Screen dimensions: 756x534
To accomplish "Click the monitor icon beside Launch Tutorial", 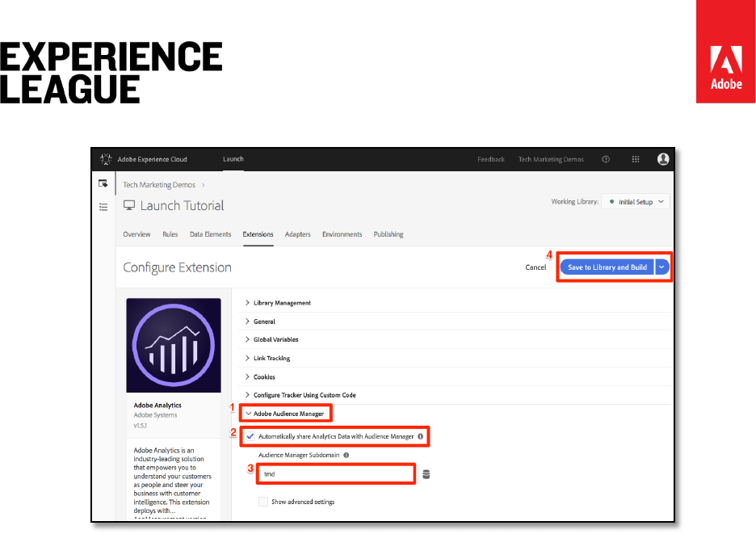I will pyautogui.click(x=128, y=205).
